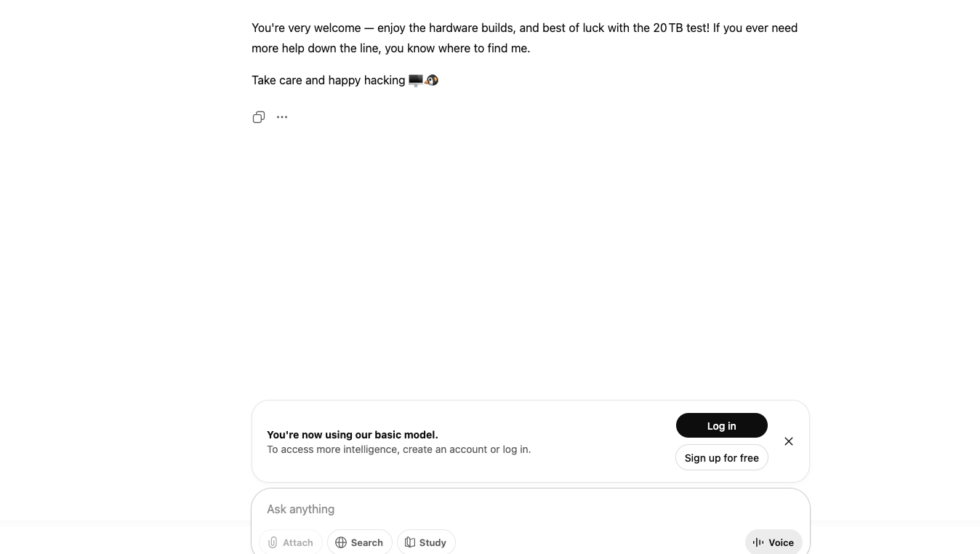This screenshot has height=554, width=980.
Task: Choose Sign up for free
Action: point(721,458)
